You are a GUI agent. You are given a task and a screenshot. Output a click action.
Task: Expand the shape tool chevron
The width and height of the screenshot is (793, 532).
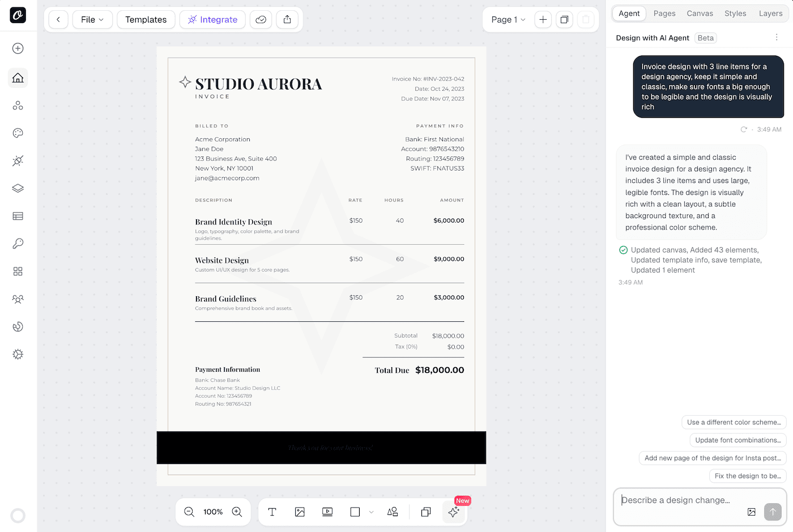[x=372, y=512]
